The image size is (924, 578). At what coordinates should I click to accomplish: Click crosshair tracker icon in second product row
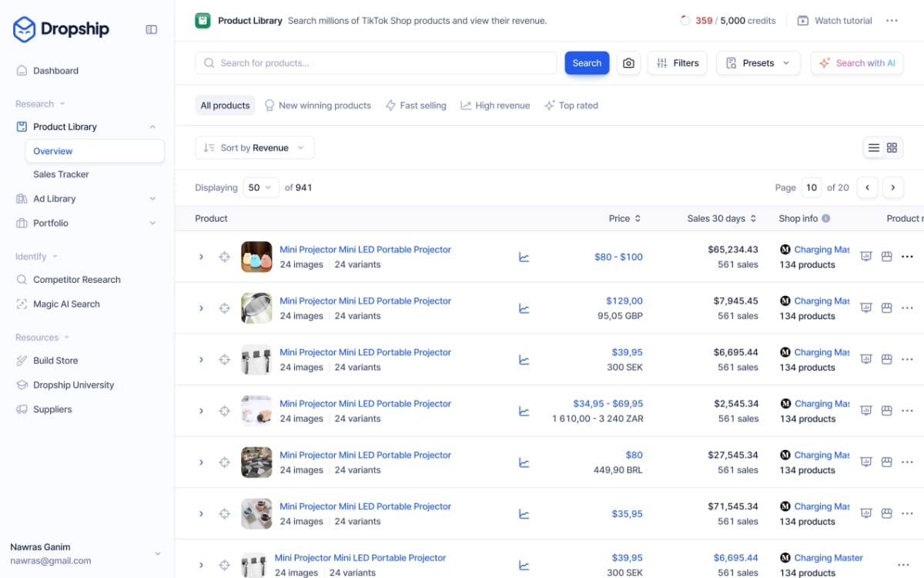pyautogui.click(x=225, y=308)
